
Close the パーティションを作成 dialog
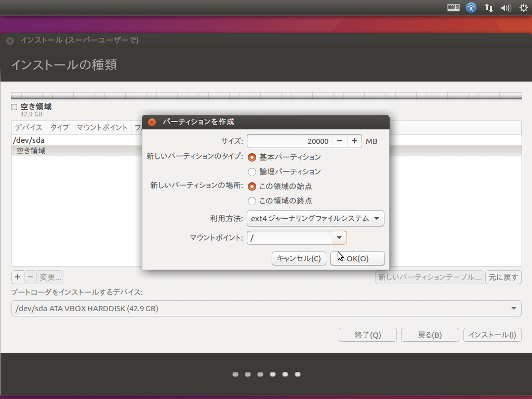tap(152, 122)
